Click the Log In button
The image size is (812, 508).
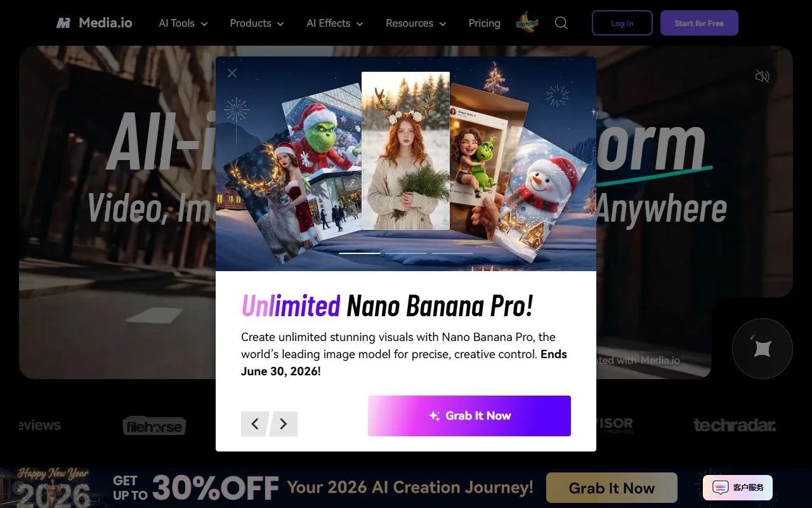click(622, 23)
